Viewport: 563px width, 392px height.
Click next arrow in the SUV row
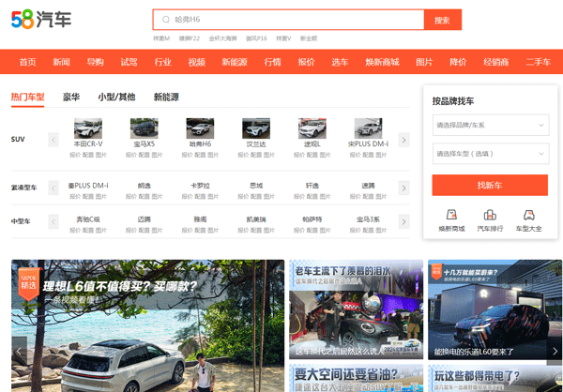[x=403, y=140]
